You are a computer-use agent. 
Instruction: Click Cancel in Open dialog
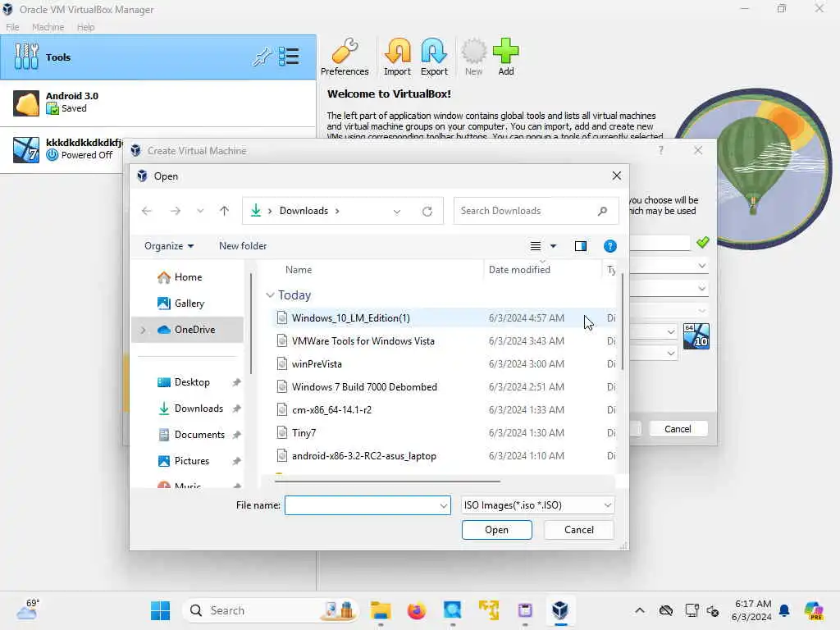click(578, 530)
